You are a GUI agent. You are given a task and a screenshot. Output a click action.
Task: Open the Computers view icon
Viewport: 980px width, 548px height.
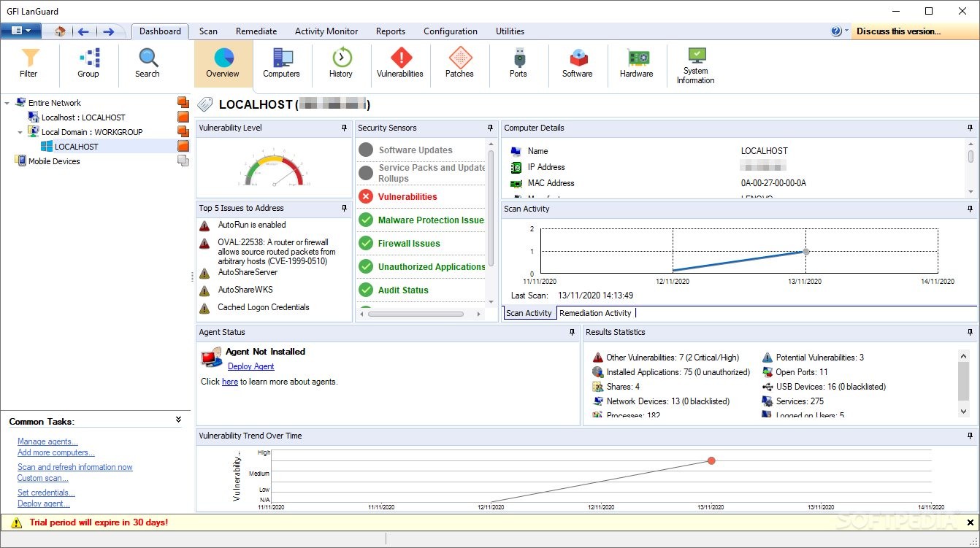(x=282, y=64)
